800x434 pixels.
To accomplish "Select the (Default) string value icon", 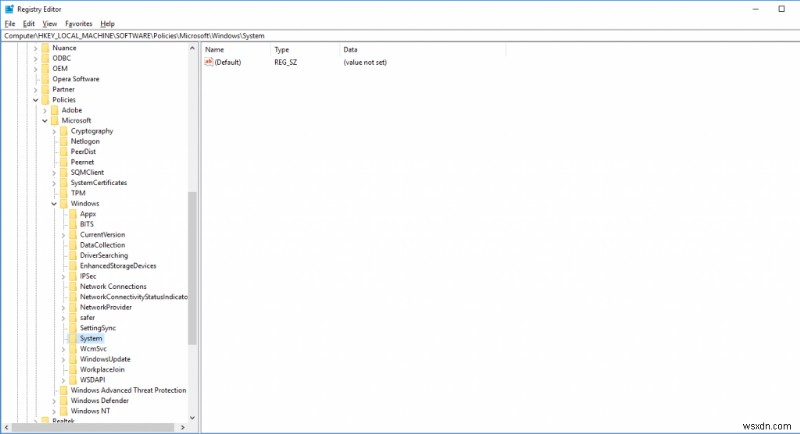I will coord(209,62).
